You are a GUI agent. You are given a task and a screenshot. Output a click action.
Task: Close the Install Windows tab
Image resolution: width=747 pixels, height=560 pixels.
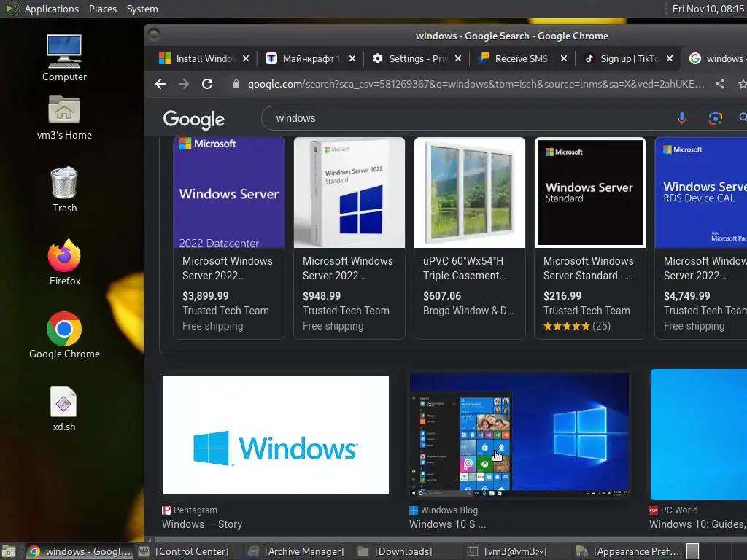click(x=245, y=58)
